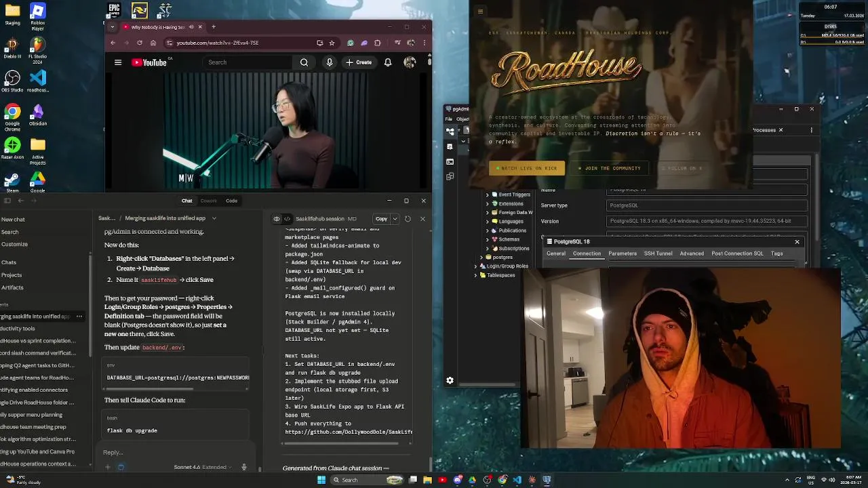Copy the Sasklifehub session artifact
The height and width of the screenshot is (488, 868).
click(x=381, y=219)
